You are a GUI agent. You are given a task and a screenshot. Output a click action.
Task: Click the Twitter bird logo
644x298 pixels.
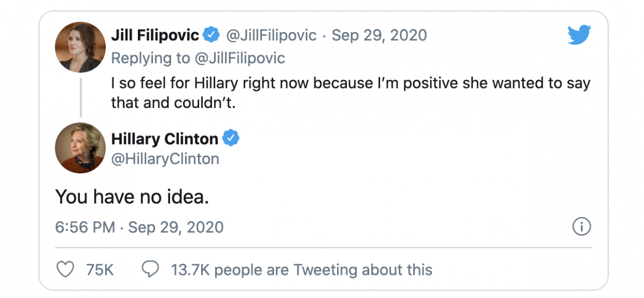[579, 35]
